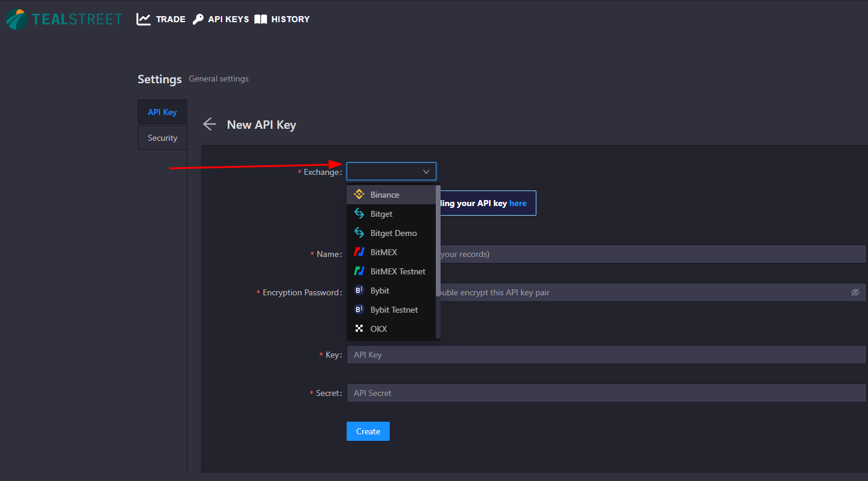Toggle encryption password visibility eye icon
Image resolution: width=868 pixels, height=481 pixels.
[x=855, y=292]
